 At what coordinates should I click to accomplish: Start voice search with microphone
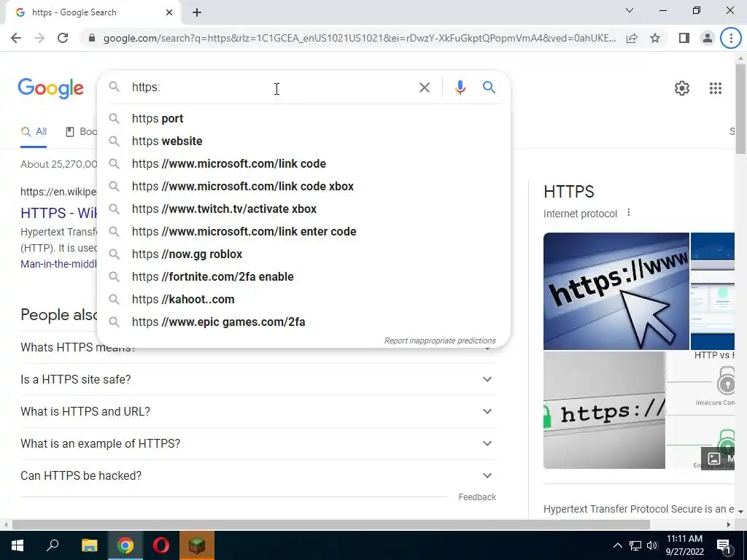460,87
